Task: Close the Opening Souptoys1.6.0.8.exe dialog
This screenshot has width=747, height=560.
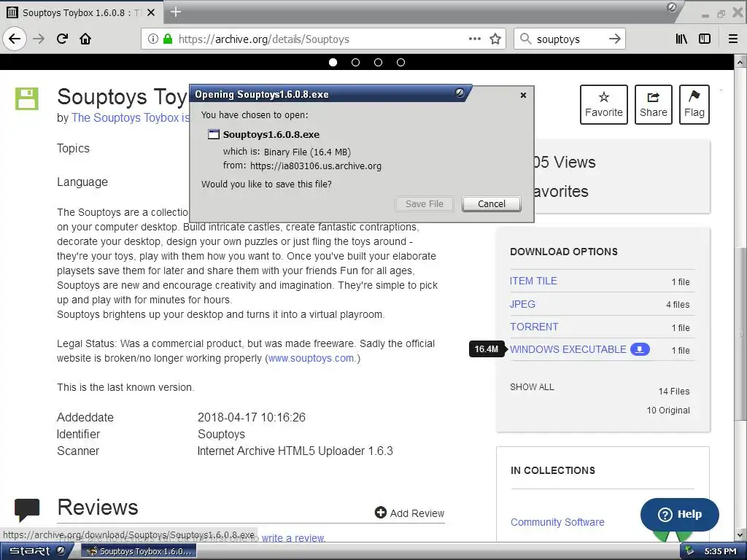Action: pyautogui.click(x=523, y=96)
